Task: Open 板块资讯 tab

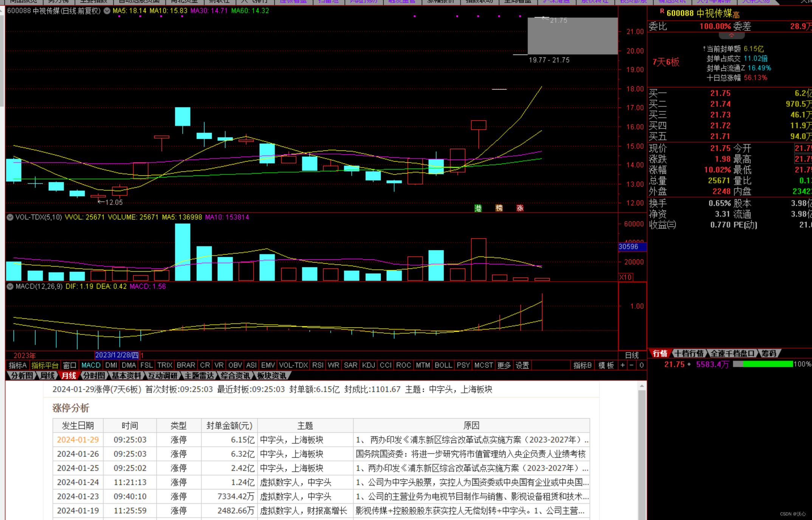Action: (272, 376)
